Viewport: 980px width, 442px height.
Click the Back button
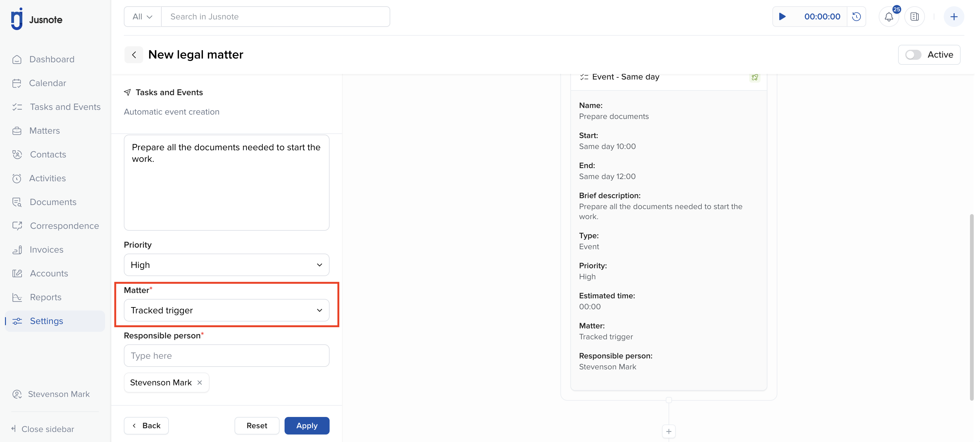coord(146,426)
